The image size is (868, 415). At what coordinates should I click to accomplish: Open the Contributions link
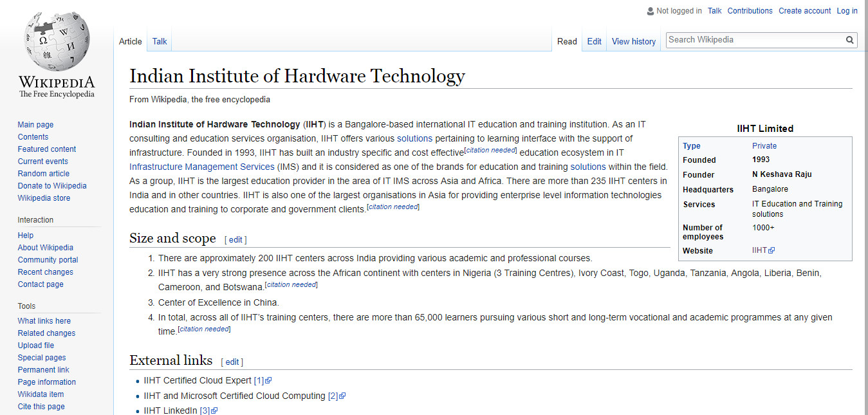750,11
